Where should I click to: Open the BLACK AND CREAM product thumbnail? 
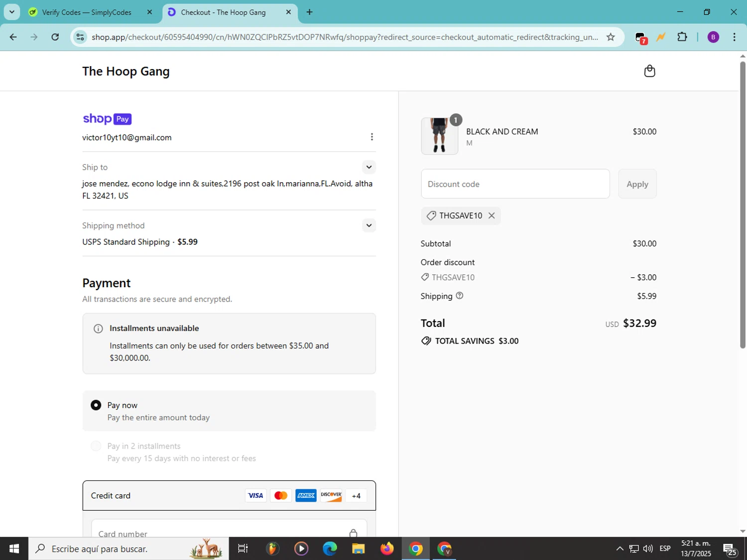[x=439, y=136]
